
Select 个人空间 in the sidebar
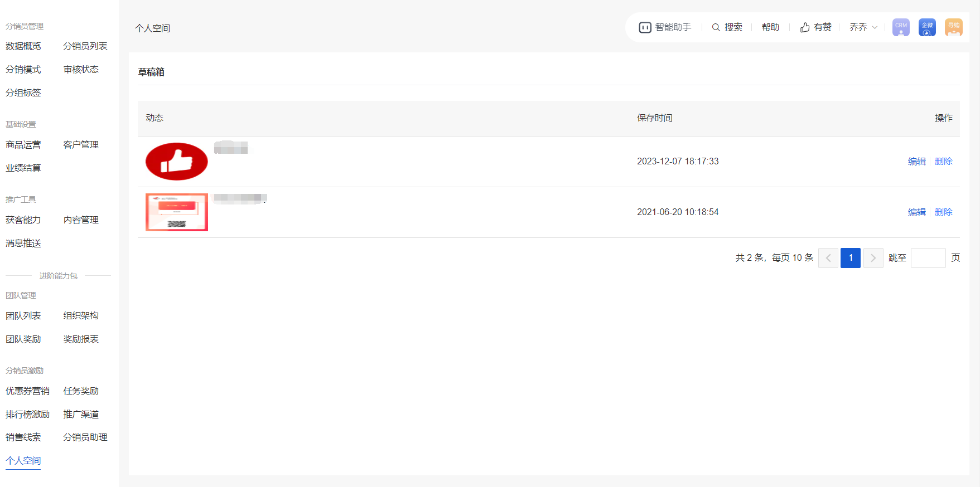[23, 461]
